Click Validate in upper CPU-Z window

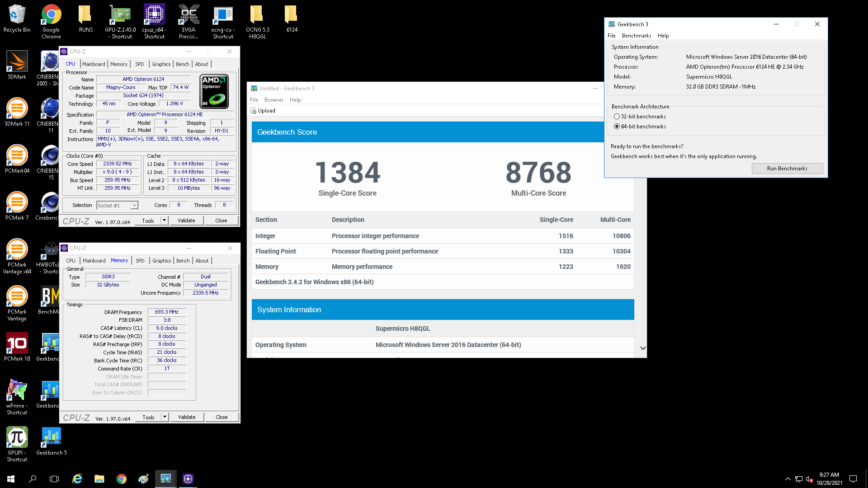coord(186,221)
